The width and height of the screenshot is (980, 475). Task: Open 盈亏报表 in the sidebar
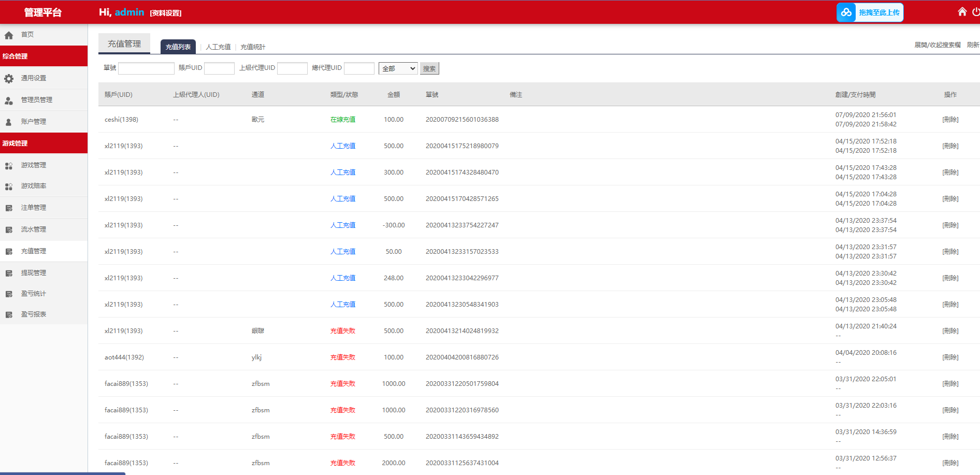pos(34,314)
